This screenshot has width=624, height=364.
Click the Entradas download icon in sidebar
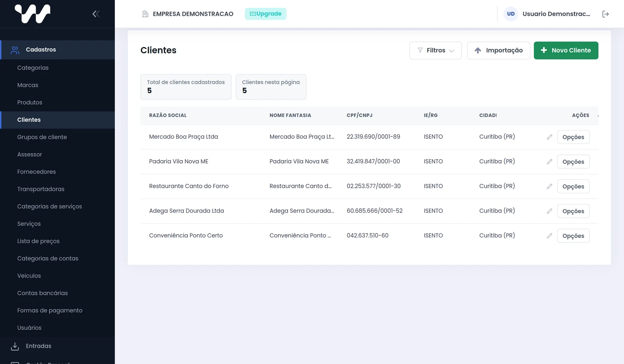(15, 346)
